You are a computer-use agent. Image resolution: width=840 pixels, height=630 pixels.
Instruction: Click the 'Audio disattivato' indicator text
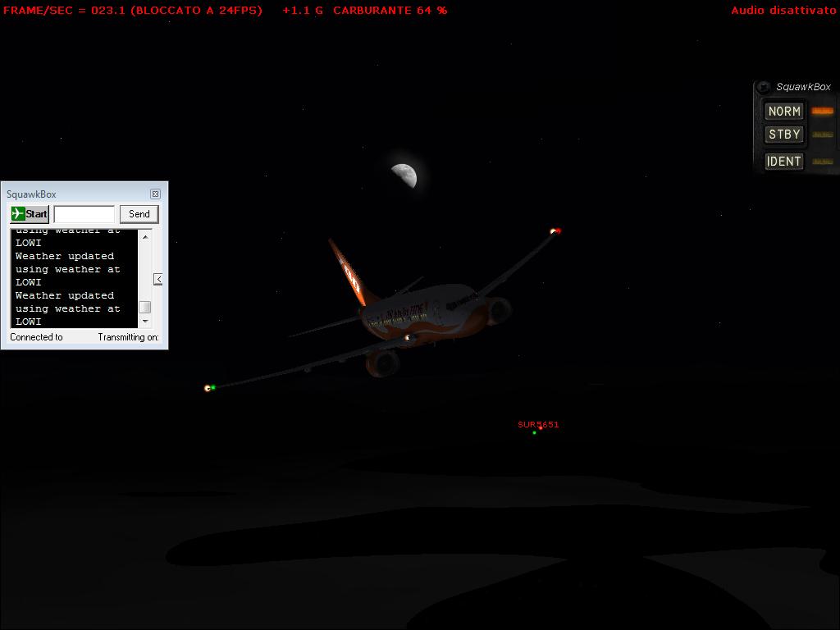(783, 10)
